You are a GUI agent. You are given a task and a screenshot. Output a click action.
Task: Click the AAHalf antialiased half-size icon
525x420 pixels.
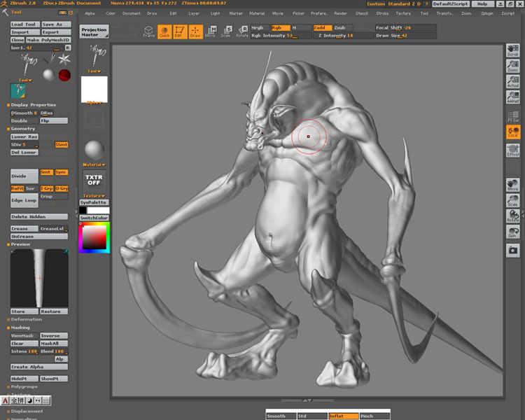(512, 97)
